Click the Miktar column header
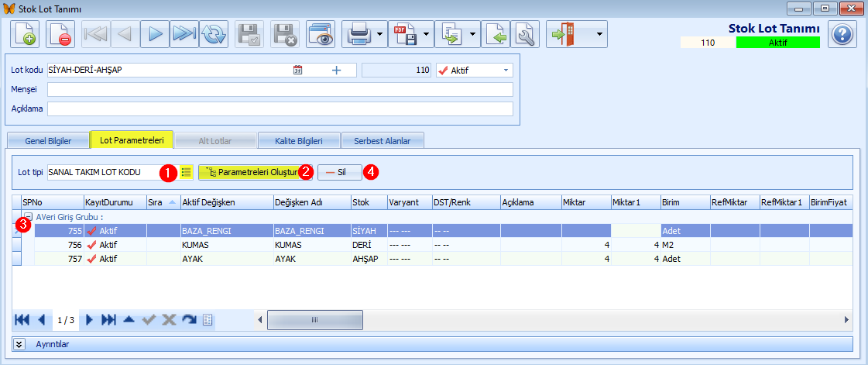Image resolution: width=868 pixels, height=365 pixels. pos(586,202)
